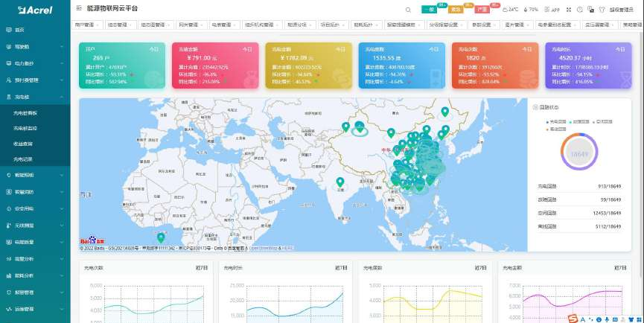Viewport: 644px width, 323px height.
Task: Open 充电桩看板 submenu item
Action: click(x=35, y=113)
